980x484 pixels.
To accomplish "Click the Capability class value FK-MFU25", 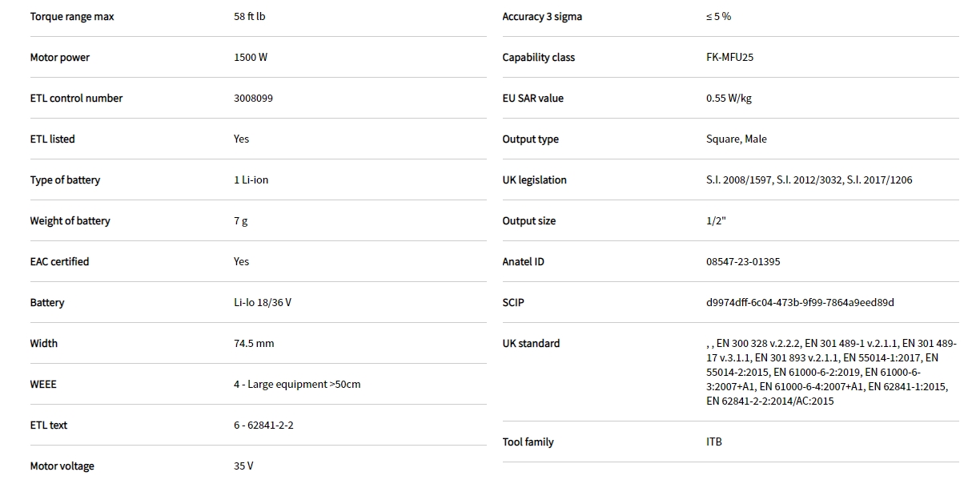I will point(729,58).
